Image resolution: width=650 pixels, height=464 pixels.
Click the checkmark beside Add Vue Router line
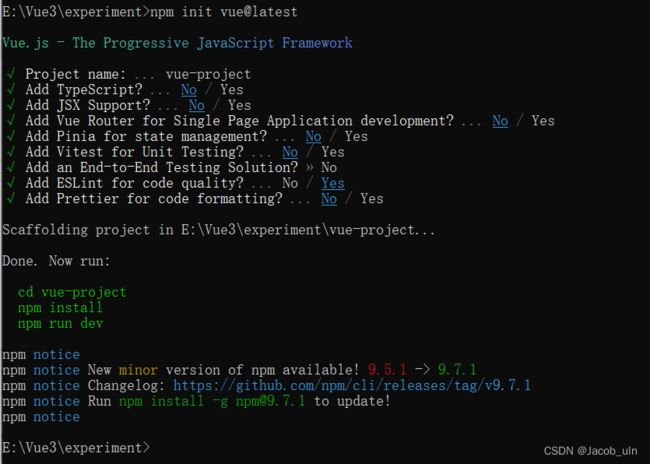[11, 120]
